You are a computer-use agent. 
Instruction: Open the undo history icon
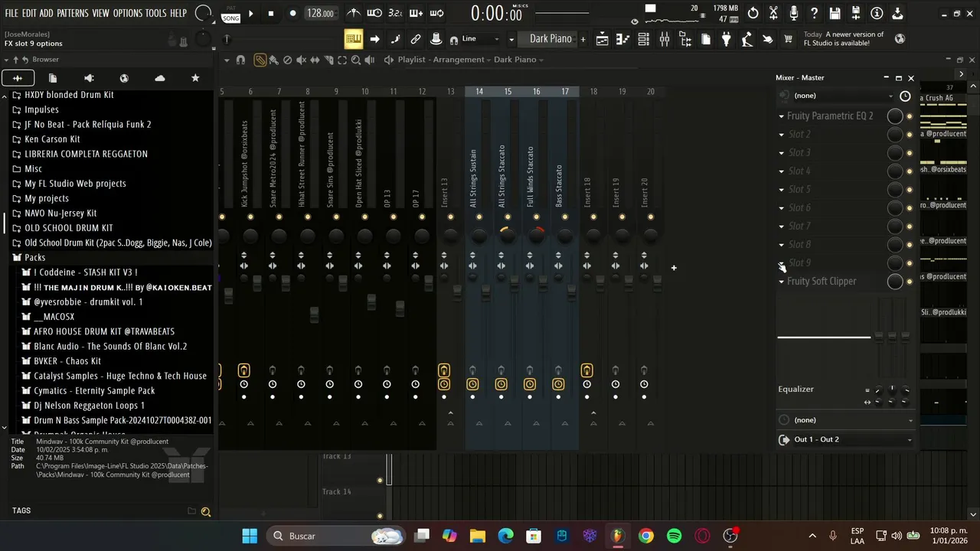[753, 13]
